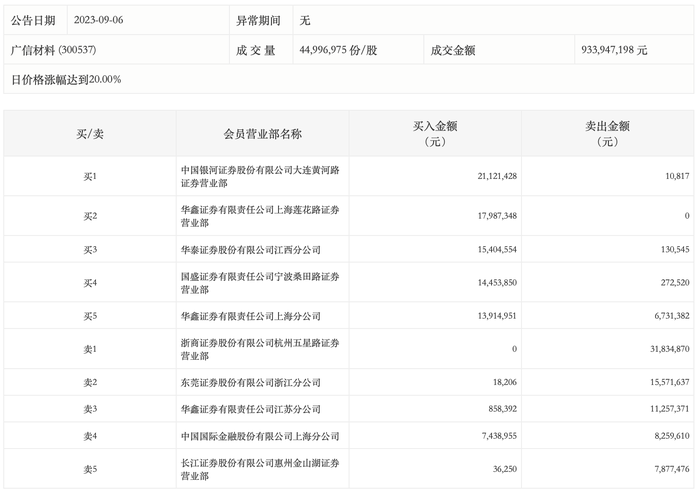Click the announcement date 2023-09-06
Viewport: 700px width, 499px height.
point(99,20)
